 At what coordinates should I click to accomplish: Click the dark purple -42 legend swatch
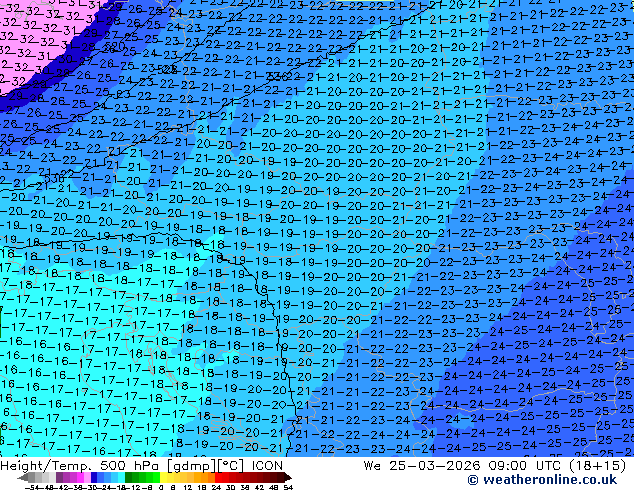(59, 477)
